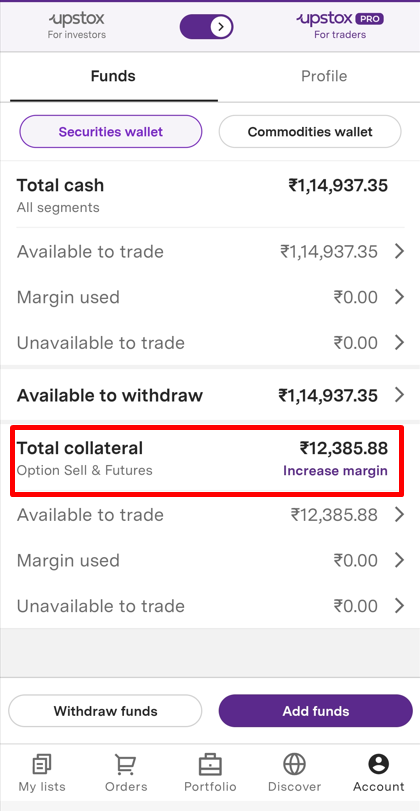The width and height of the screenshot is (420, 811).
Task: Select the Commodities wallet option
Action: [x=310, y=132]
